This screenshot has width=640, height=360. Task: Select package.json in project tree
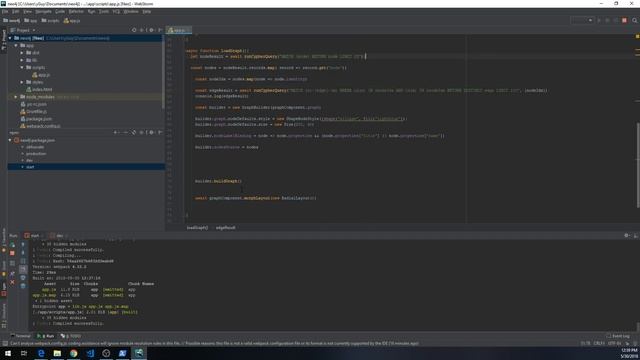(x=36, y=119)
